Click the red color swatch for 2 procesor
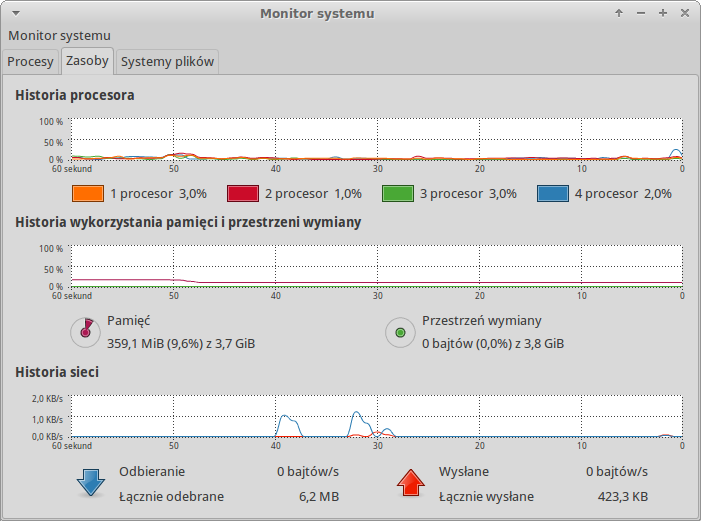This screenshot has height=521, width=701. tap(243, 193)
